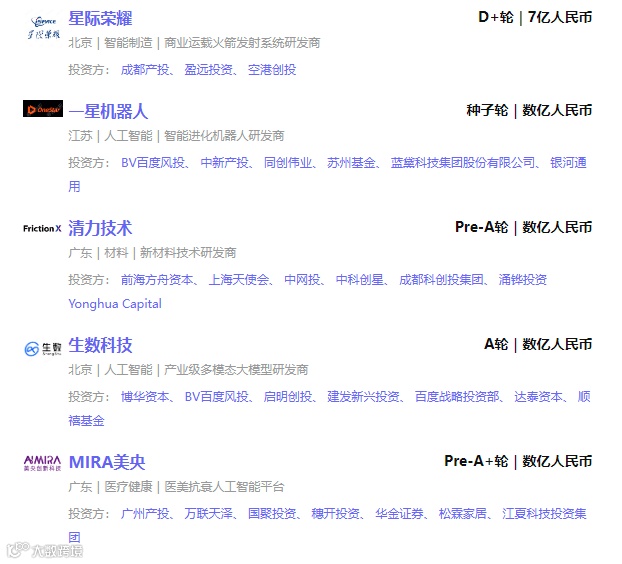Select description 医美抗衰人工智能平台
Viewport: 622px width, 564px height.
[224, 487]
